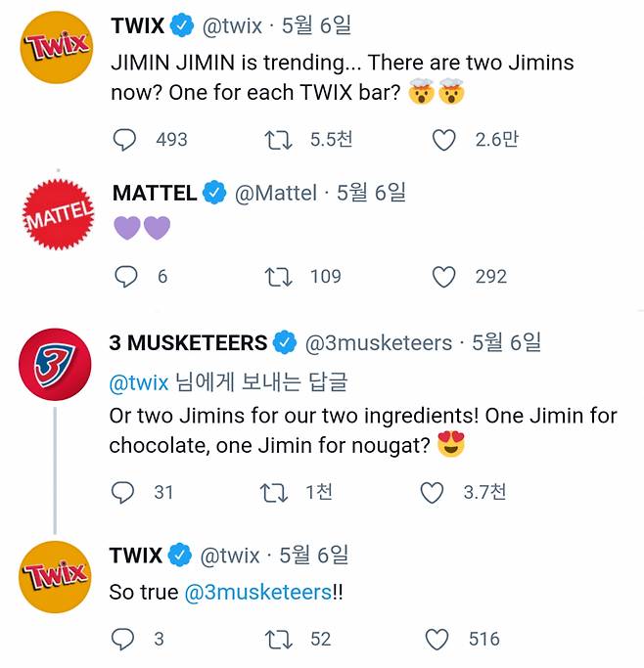This screenshot has width=644, height=668.
Task: Click the TWIX avatar on the top tweet
Action: (x=56, y=47)
